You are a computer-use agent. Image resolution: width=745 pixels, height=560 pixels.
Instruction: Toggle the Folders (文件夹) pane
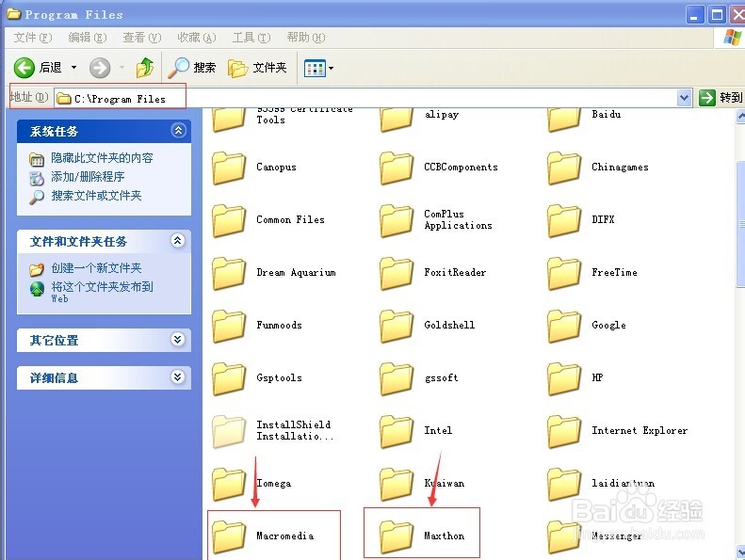click(x=257, y=68)
